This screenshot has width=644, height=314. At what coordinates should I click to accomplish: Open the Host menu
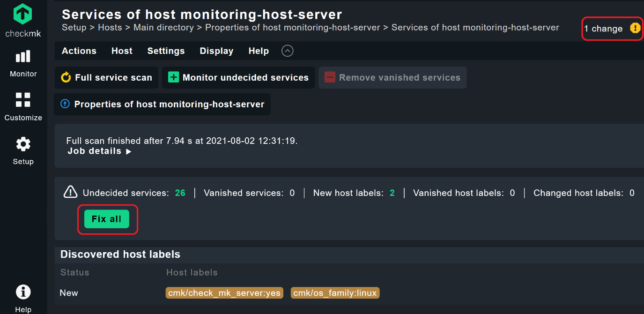point(122,51)
